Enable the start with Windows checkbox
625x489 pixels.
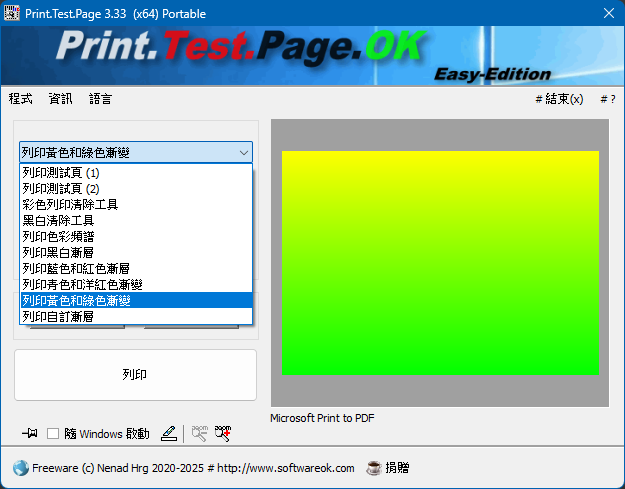coord(54,434)
